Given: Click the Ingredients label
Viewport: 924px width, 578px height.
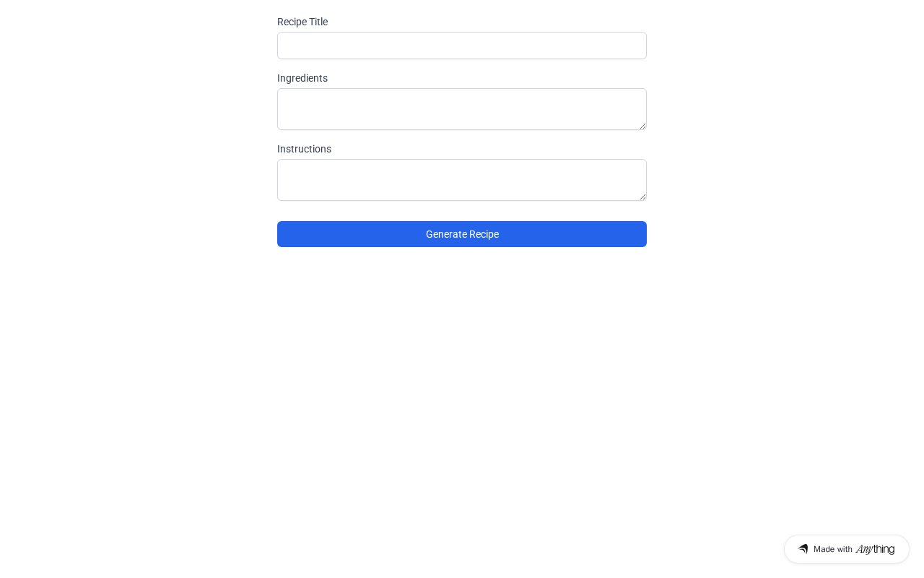Looking at the screenshot, I should (x=302, y=78).
